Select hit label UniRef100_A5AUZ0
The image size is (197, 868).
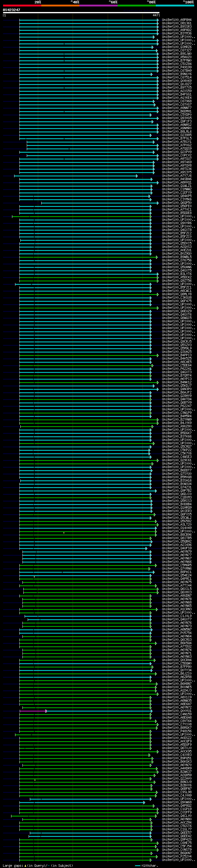click(x=177, y=57)
